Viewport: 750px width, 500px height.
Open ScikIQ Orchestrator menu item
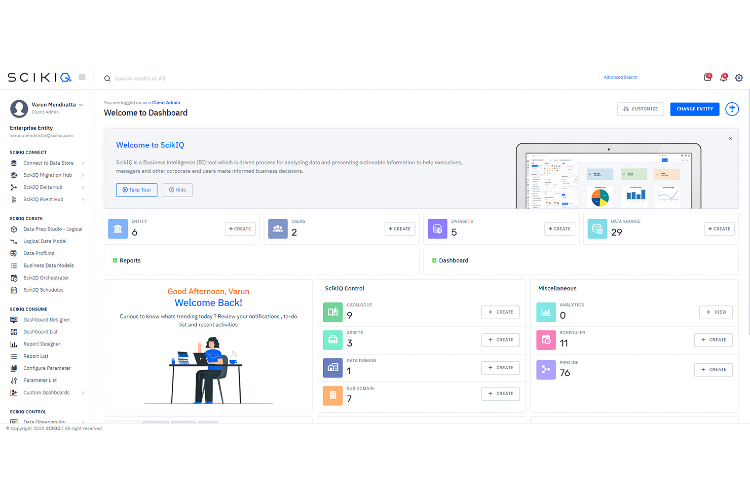pos(46,278)
